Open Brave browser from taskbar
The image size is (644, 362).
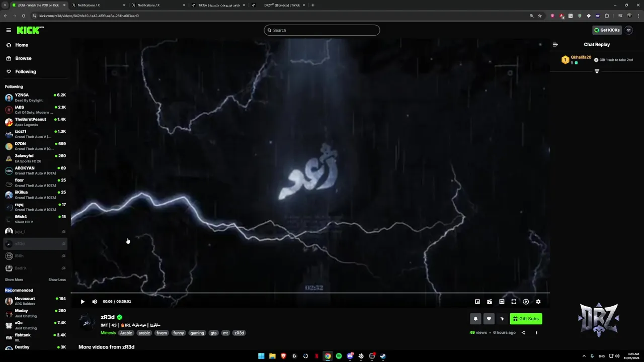(x=283, y=356)
